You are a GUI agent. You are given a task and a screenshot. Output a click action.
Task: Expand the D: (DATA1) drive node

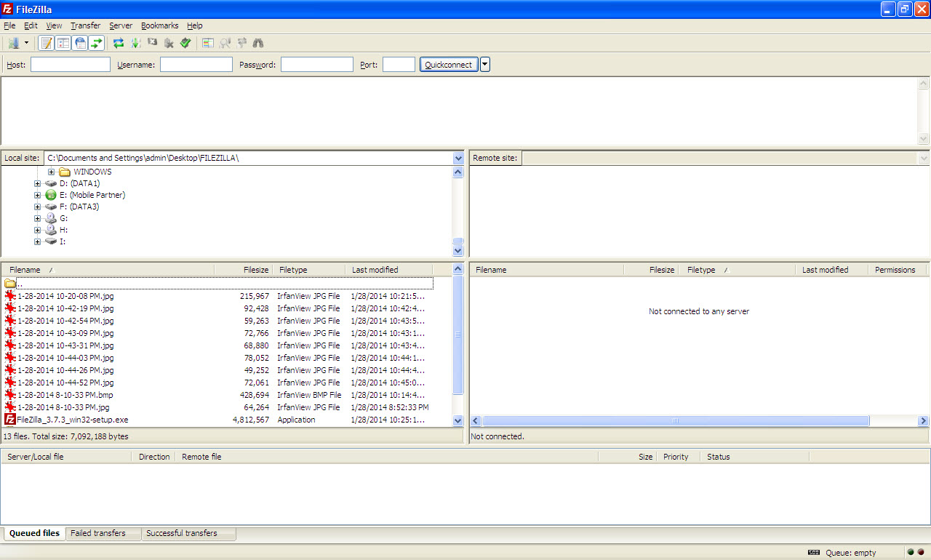point(37,184)
